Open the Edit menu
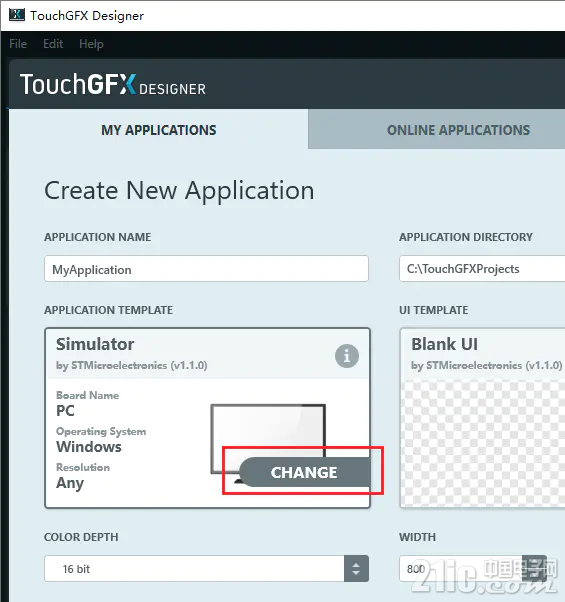 pos(53,44)
